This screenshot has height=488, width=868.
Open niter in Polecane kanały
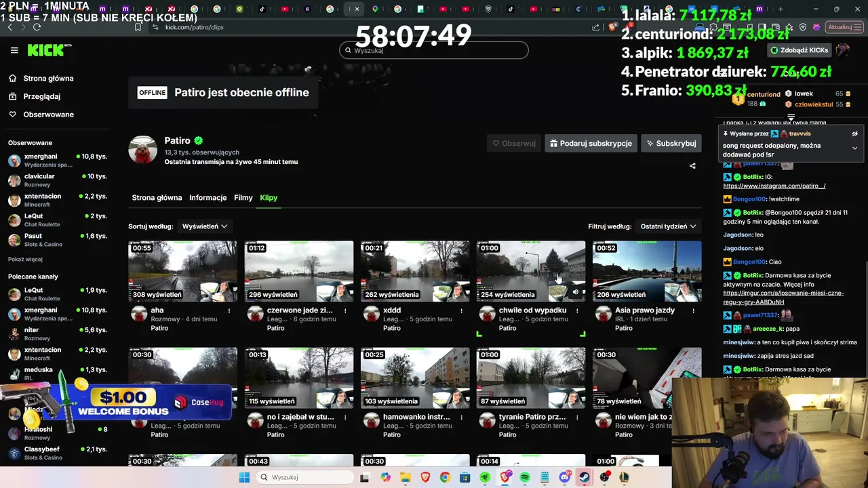pyautogui.click(x=58, y=333)
